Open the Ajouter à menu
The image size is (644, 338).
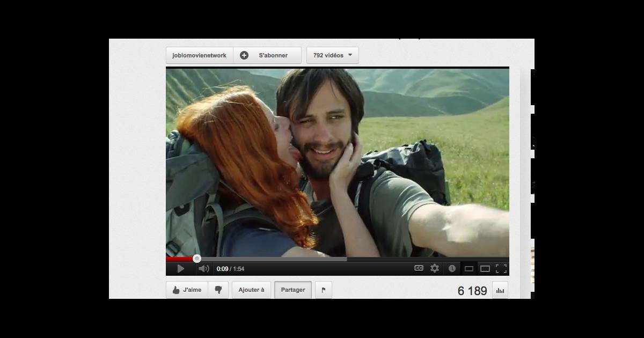251,290
